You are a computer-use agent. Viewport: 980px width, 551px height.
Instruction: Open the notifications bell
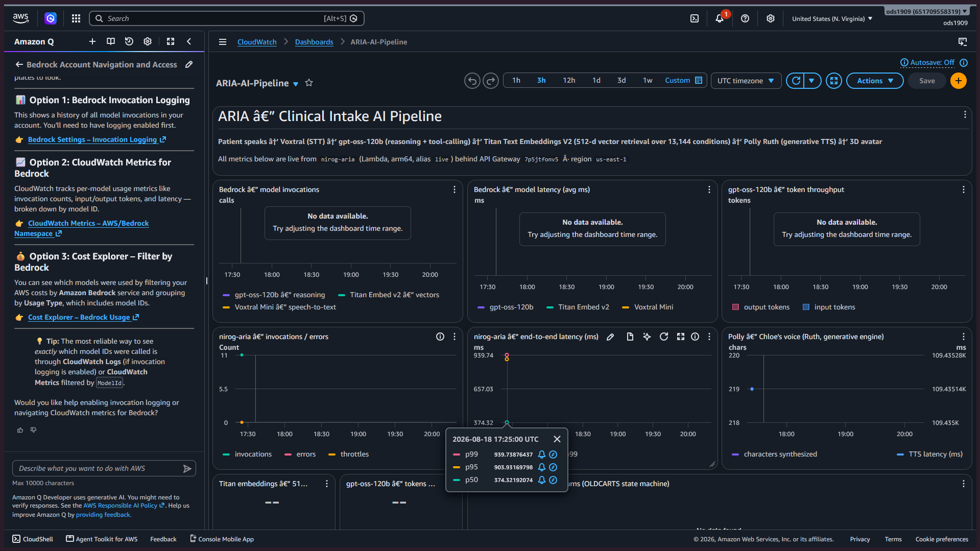720,18
